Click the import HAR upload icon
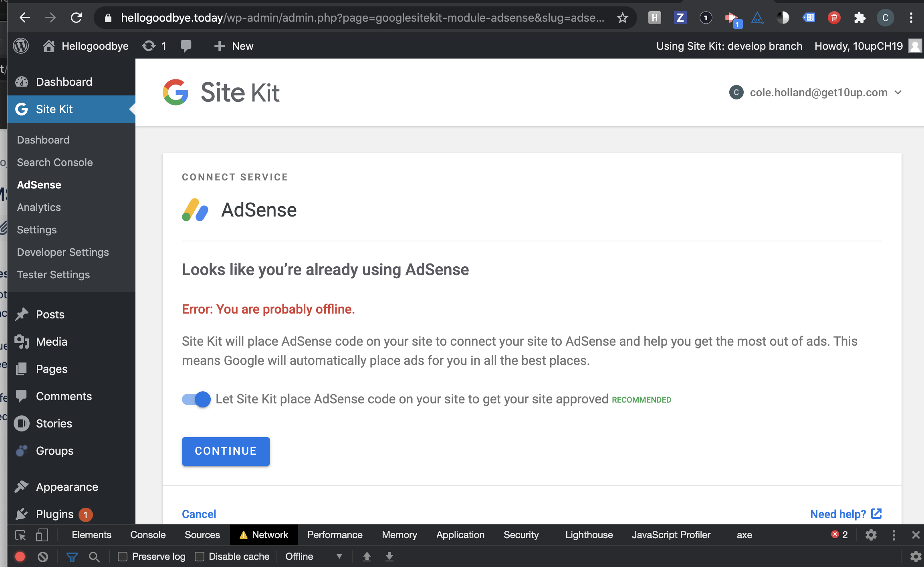 click(x=367, y=557)
